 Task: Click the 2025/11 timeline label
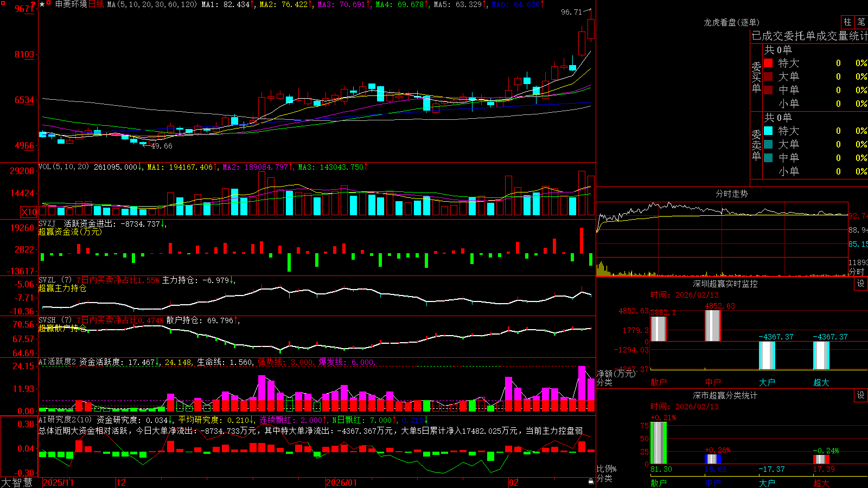(58, 483)
